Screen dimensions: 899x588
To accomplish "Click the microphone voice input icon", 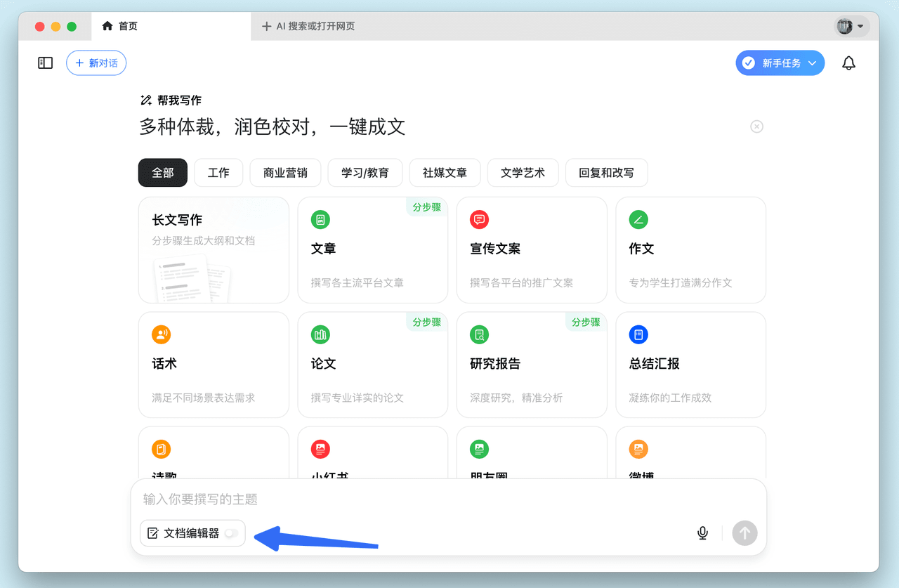I will pos(702,533).
